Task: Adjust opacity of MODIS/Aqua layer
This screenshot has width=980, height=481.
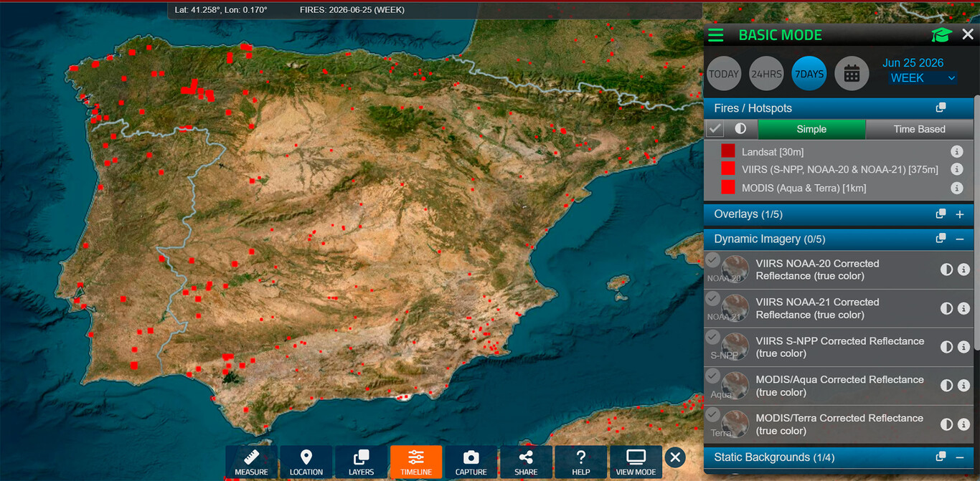Action: [946, 386]
